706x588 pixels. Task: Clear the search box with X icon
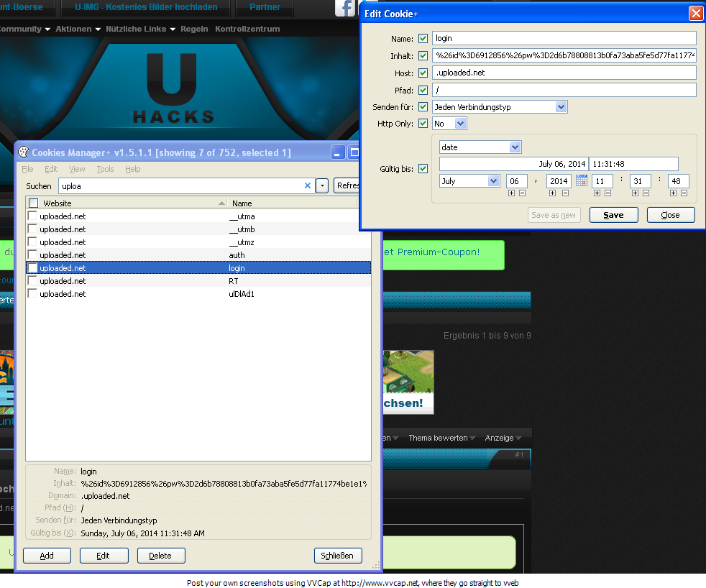[x=308, y=185]
